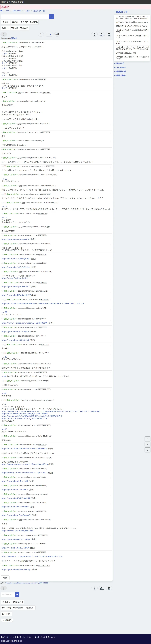The height and width of the screenshot is (644, 151).
Task: Open the BBSPINK breadcrumb link
Action: point(17,11)
